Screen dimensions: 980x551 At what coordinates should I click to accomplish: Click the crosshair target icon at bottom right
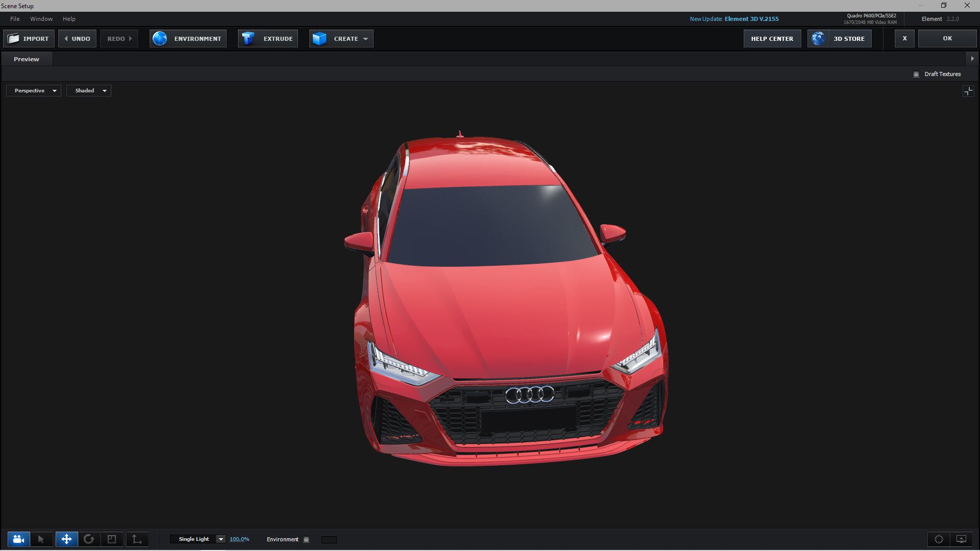tap(939, 539)
